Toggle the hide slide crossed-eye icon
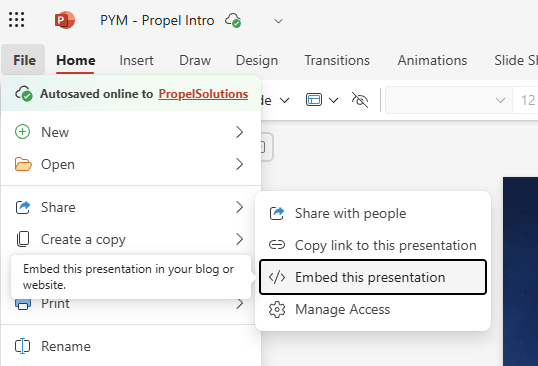Image resolution: width=538 pixels, height=366 pixels. coord(360,100)
